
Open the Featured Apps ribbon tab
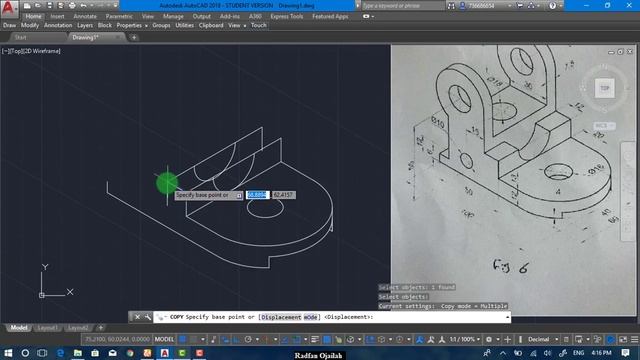click(x=330, y=16)
